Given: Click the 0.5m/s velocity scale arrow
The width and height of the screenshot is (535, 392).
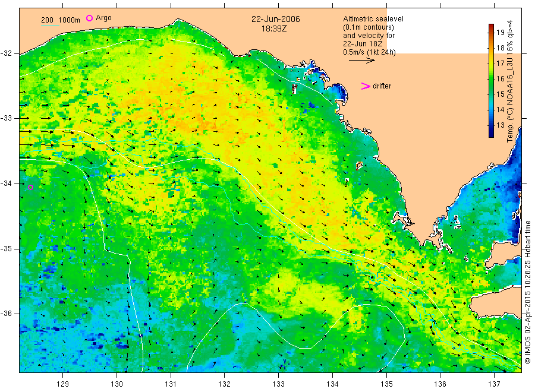Looking at the screenshot, I should coord(361,61).
